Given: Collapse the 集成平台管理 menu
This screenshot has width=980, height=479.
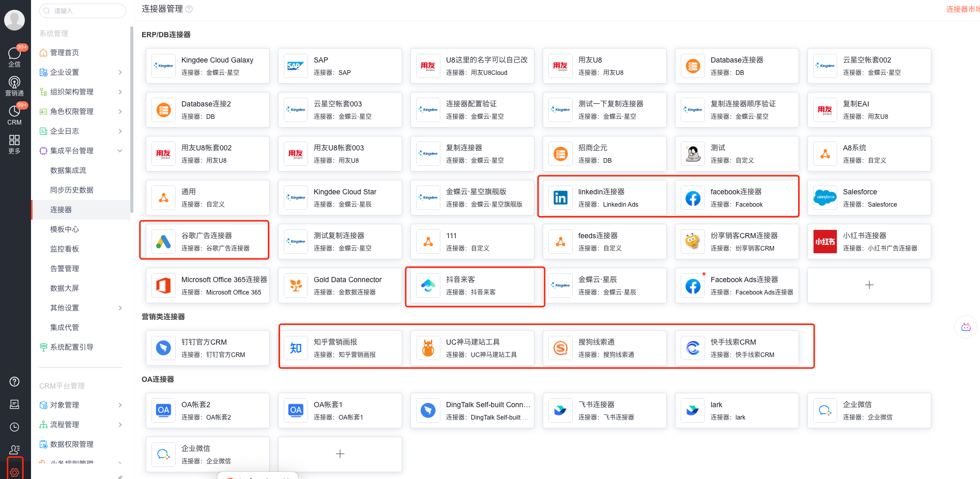Looking at the screenshot, I should pos(120,151).
